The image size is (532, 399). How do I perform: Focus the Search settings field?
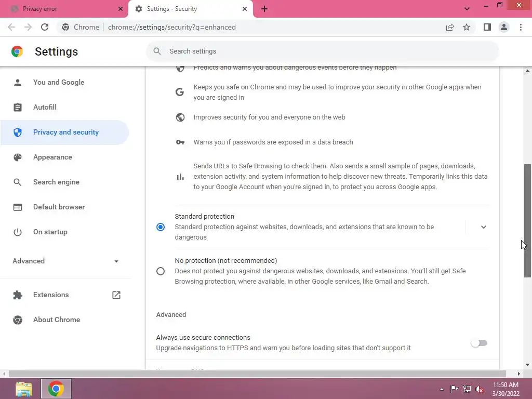pos(322,51)
